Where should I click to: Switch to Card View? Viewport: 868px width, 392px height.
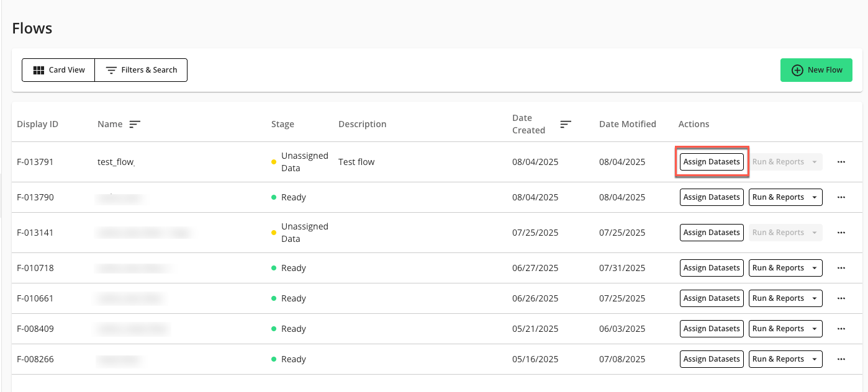click(x=58, y=69)
